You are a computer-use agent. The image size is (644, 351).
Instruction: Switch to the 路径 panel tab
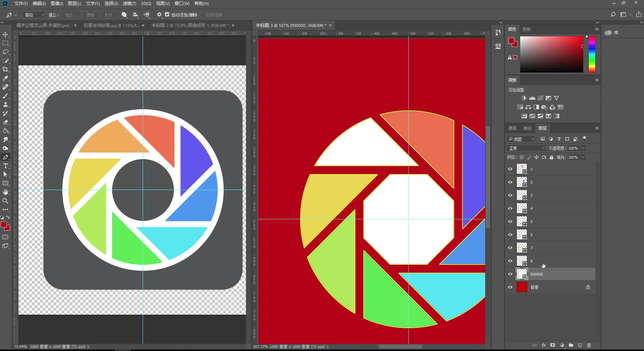tap(527, 128)
